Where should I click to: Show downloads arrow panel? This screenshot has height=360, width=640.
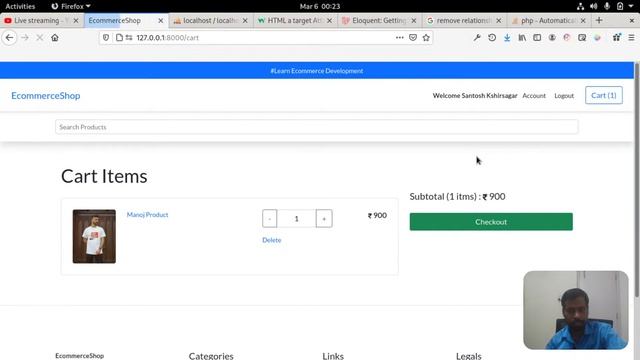[507, 38]
